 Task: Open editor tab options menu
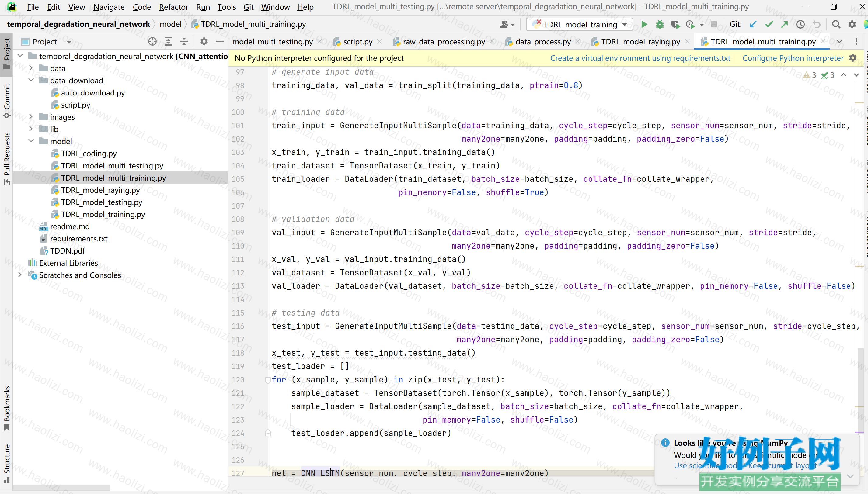point(856,42)
